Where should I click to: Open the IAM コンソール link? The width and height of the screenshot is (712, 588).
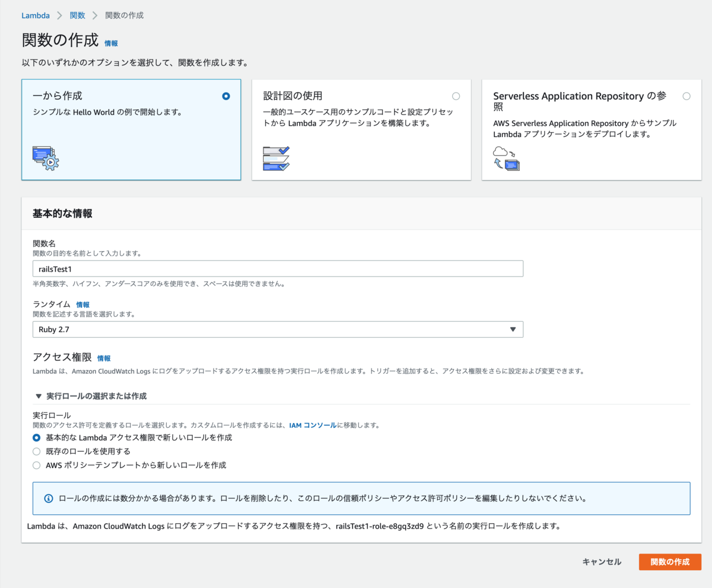[x=313, y=425]
